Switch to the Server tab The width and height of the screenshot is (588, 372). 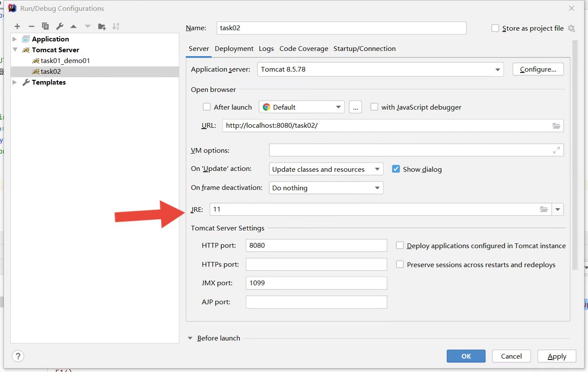pyautogui.click(x=199, y=49)
